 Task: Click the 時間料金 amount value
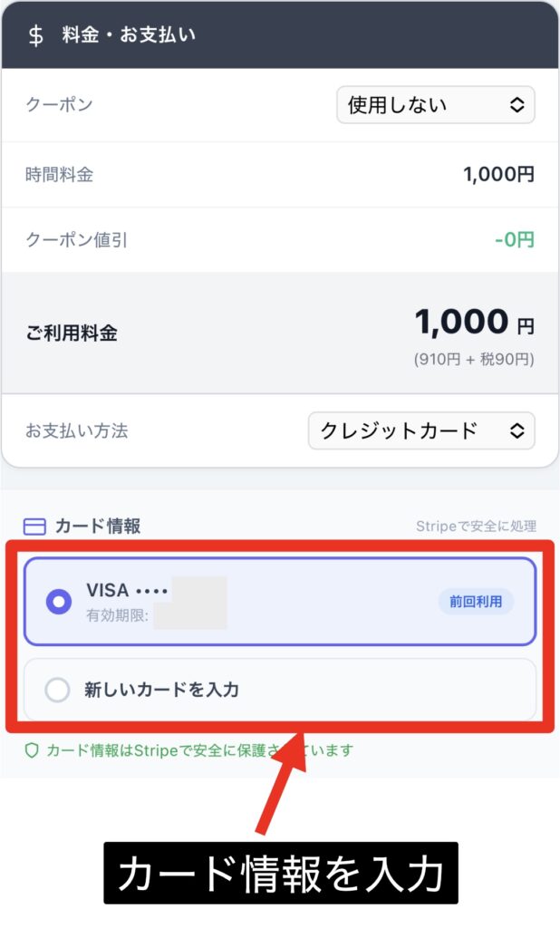coord(498,175)
